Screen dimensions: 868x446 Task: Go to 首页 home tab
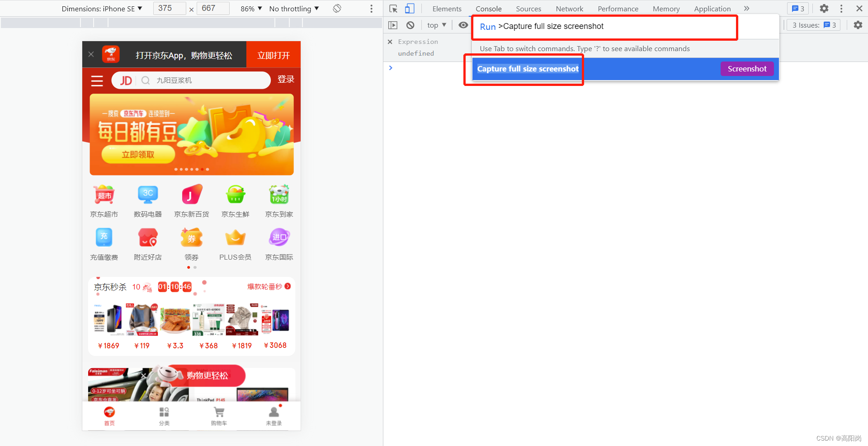coord(109,416)
